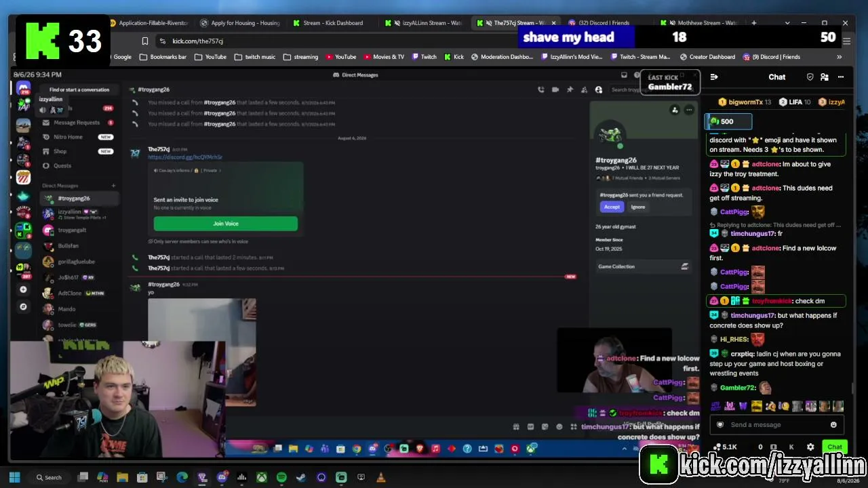This screenshot has height=488, width=868.
Task: Open VLC media player from taskbar
Action: [381, 478]
